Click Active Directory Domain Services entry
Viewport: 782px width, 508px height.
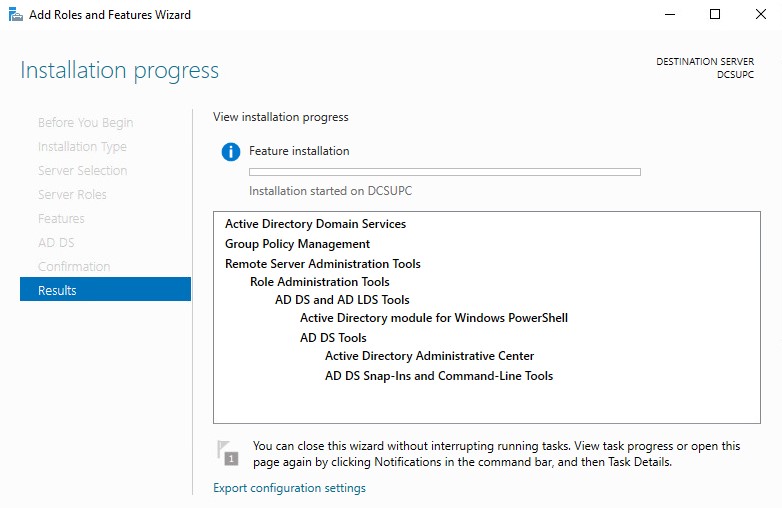315,224
